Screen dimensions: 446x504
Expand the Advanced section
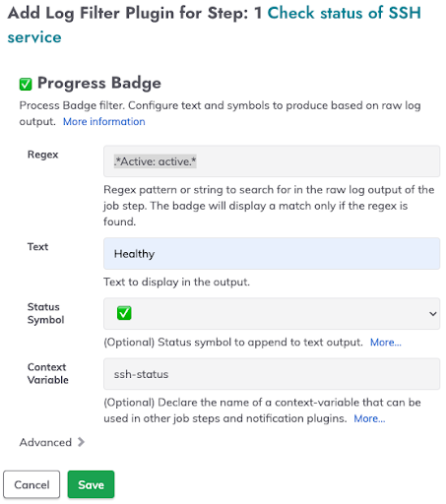52,442
